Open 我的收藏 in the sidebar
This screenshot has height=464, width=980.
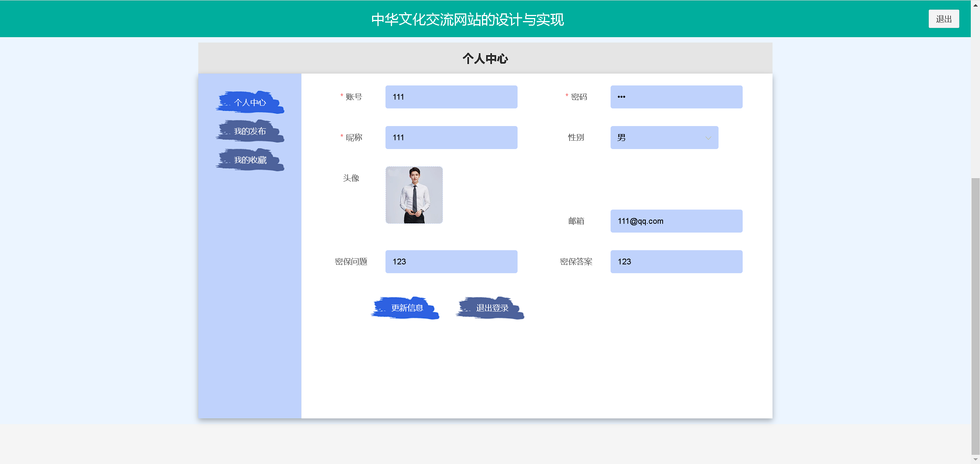click(250, 160)
